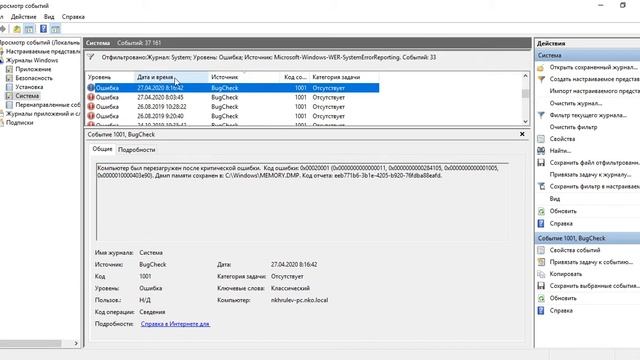The image size is (640, 360).
Task: Select error event dated 26.08.2019 10:28:22
Action: pyautogui.click(x=232, y=107)
